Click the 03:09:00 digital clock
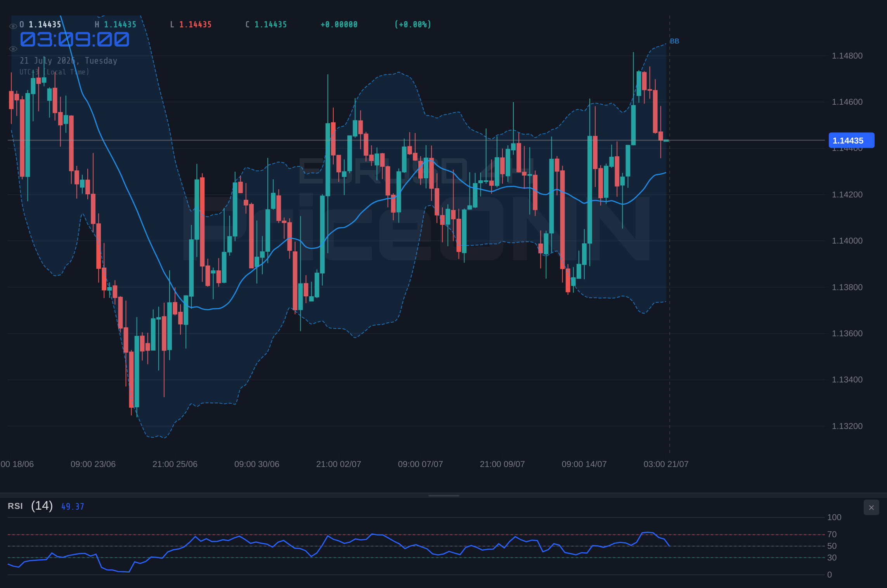 click(x=74, y=40)
